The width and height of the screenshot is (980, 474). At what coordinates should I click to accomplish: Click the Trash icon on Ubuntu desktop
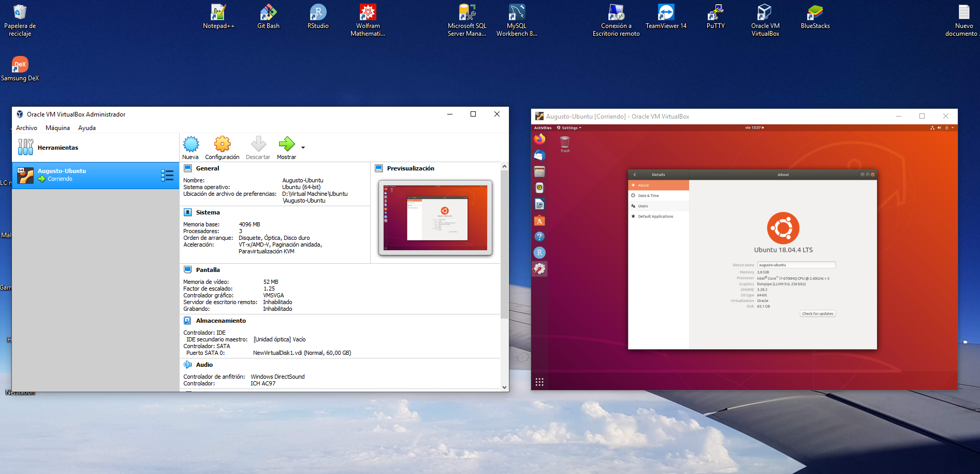click(565, 143)
